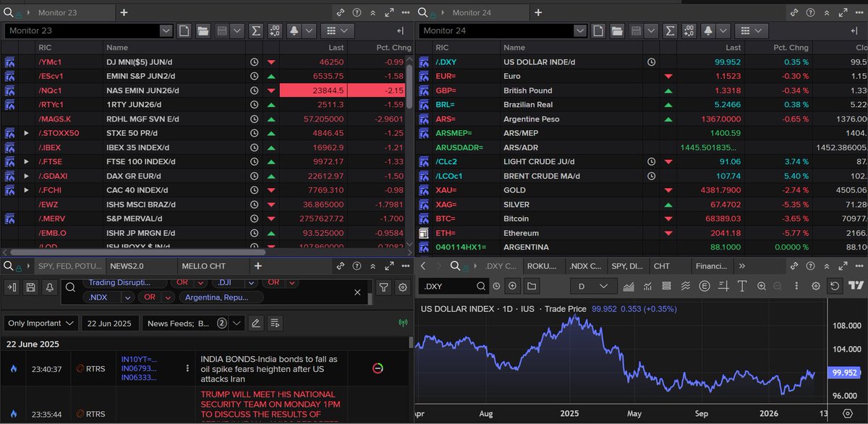868x424 pixels.
Task: Open news panel settings gear
Action: [403, 287]
